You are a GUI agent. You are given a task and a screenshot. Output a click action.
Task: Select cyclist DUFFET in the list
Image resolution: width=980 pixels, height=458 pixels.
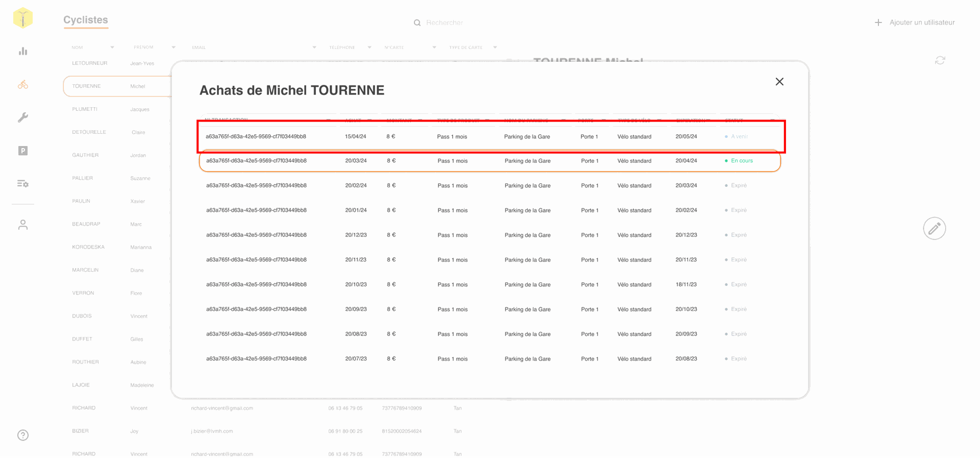tap(82, 339)
